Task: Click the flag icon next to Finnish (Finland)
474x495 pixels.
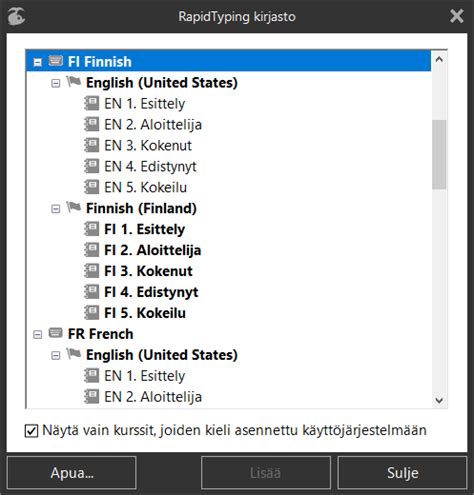Action: 73,207
